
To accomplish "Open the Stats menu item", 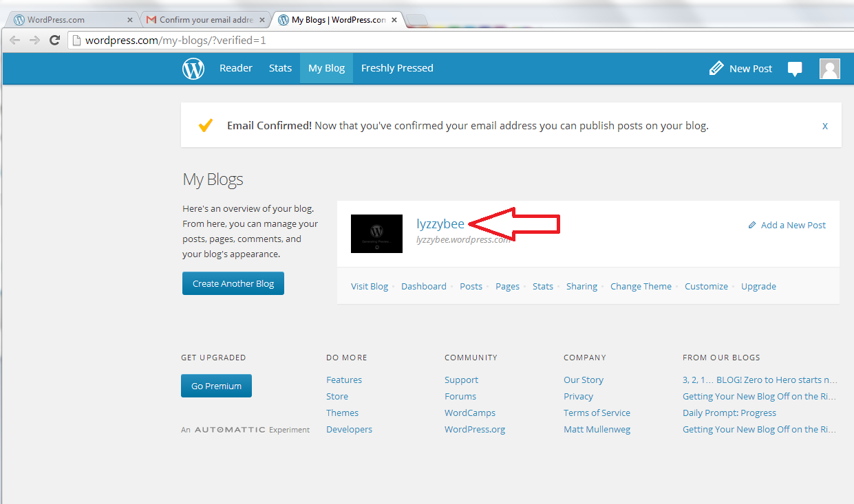I will (280, 68).
